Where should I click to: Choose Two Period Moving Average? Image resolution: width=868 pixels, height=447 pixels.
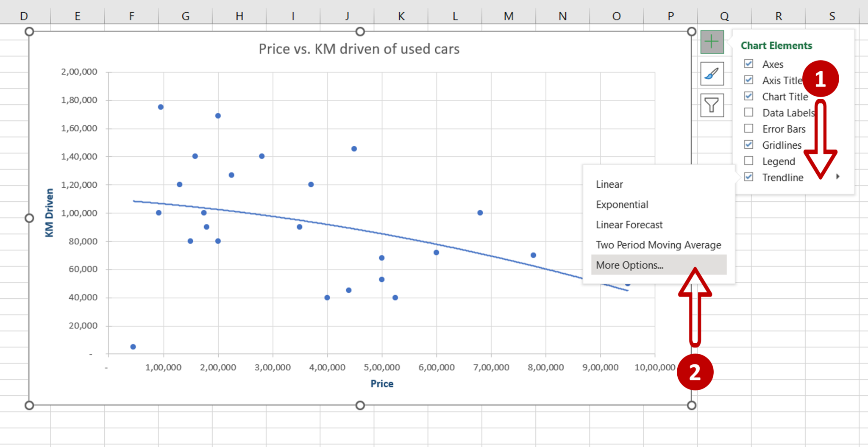658,244
